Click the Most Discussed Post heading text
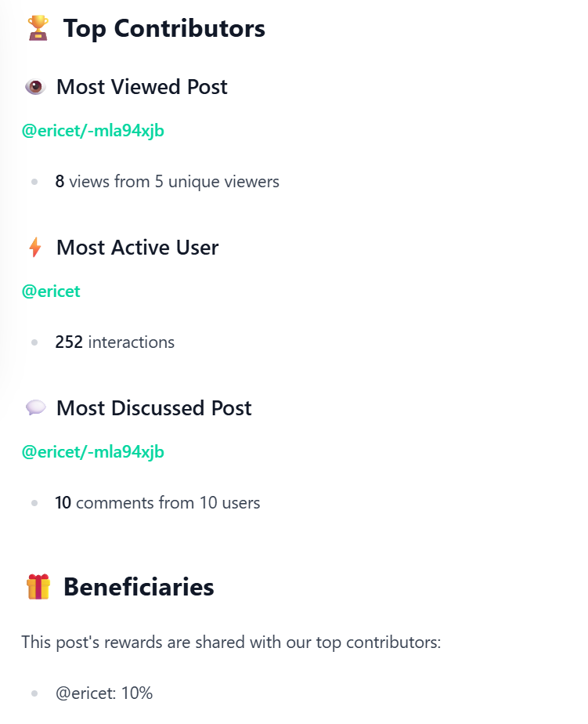588x724 pixels. tap(154, 408)
